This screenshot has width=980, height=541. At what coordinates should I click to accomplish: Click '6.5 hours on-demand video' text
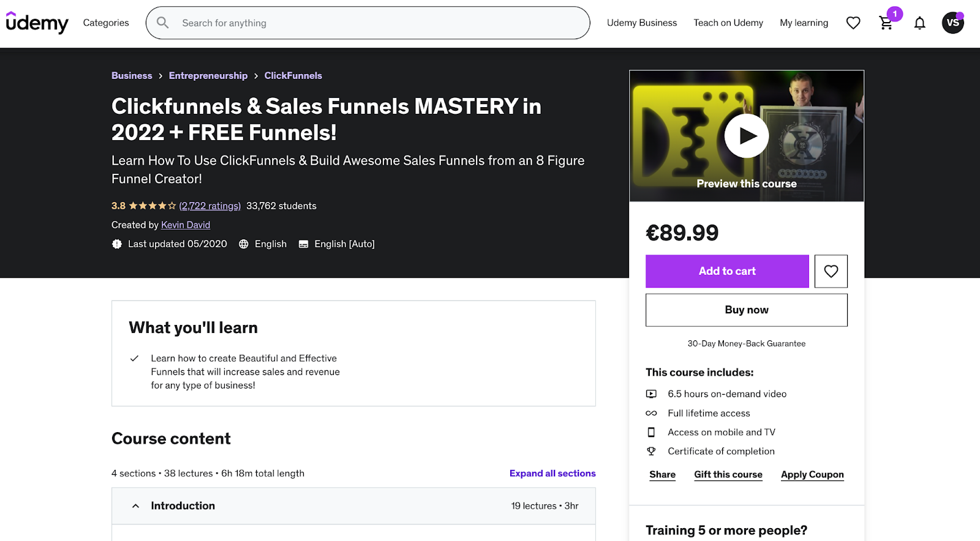pos(727,394)
